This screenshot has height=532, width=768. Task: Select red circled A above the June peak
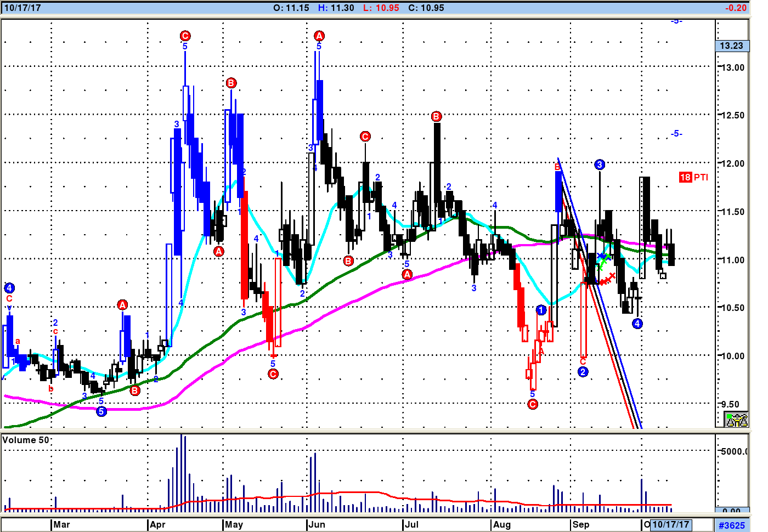pos(319,36)
